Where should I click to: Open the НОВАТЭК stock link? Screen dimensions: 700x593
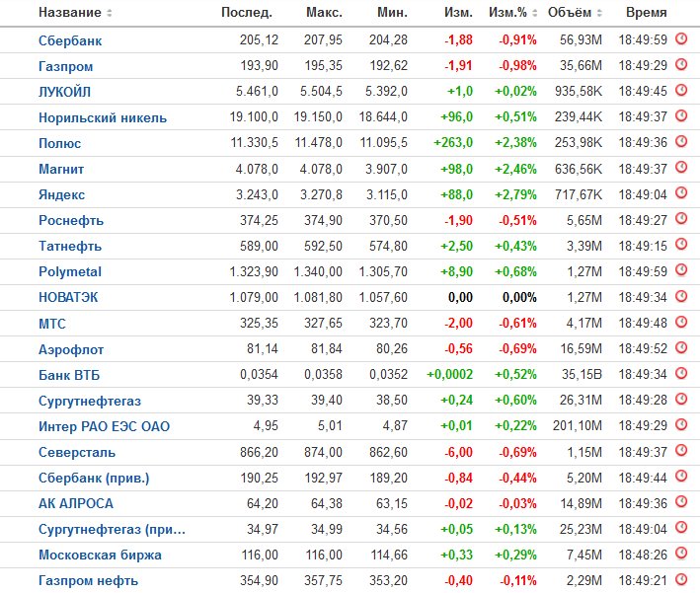[68, 297]
